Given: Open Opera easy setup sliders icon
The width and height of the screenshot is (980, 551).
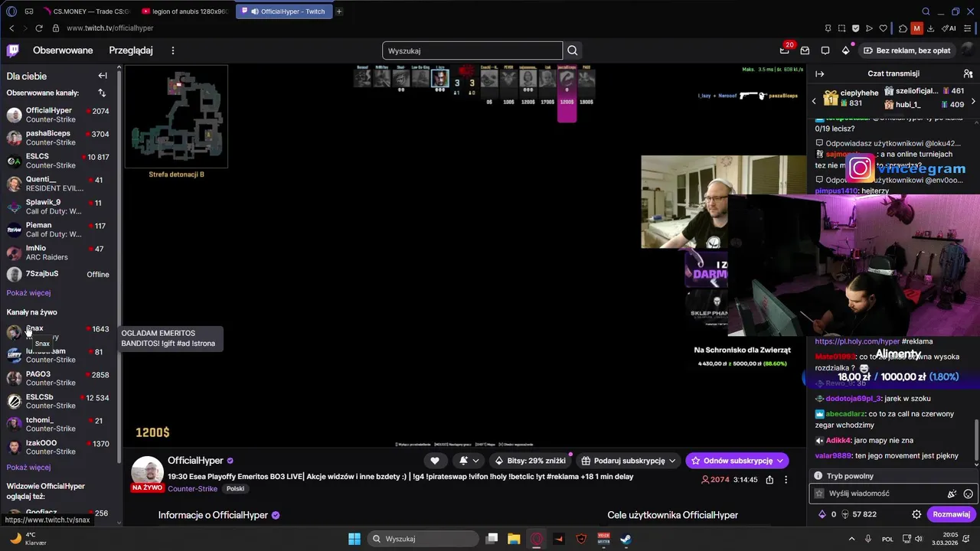Looking at the screenshot, I should tap(969, 28).
